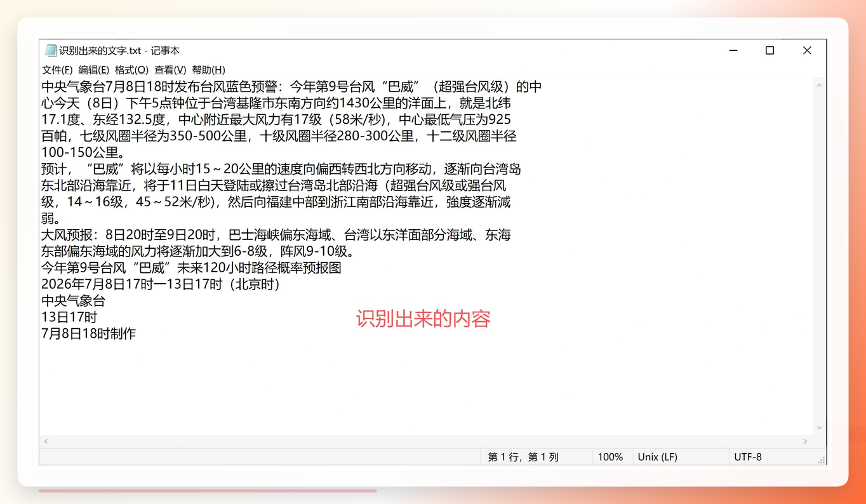Click the 100% zoom level in status bar
The image size is (866, 504).
[x=610, y=457]
